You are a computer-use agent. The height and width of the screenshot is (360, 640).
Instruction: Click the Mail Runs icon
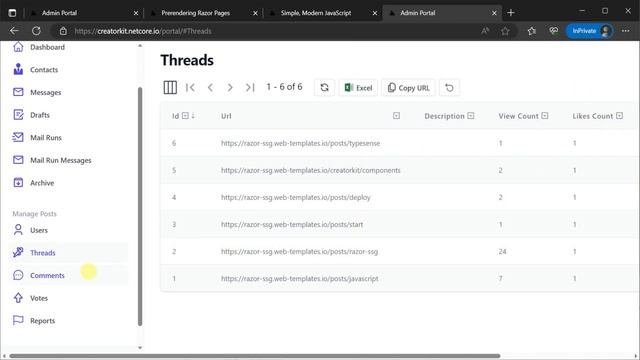coord(18,138)
